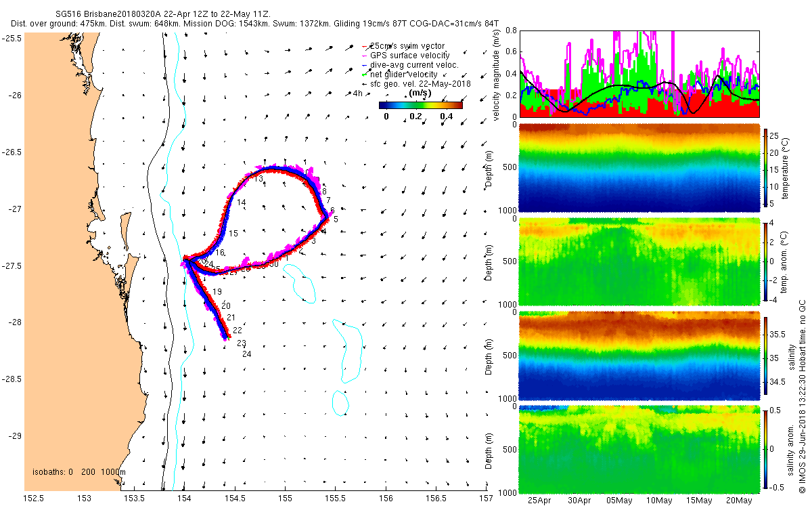
Task: Click the isobaths 0 200 1000m label
Action: tap(79, 472)
